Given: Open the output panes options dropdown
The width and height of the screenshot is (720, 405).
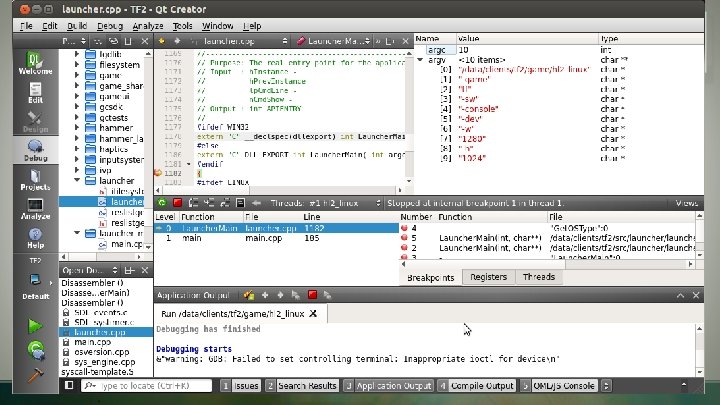Looking at the screenshot, I should (606, 386).
